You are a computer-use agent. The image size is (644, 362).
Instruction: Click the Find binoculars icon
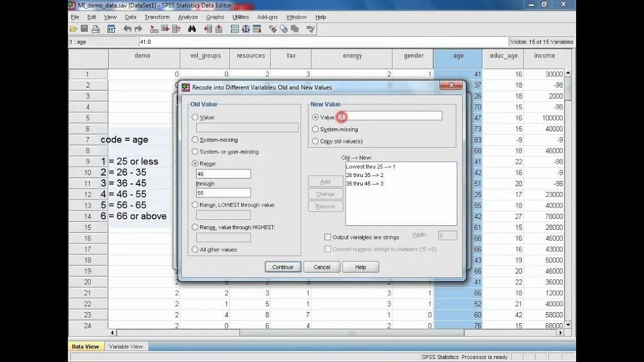click(x=192, y=29)
